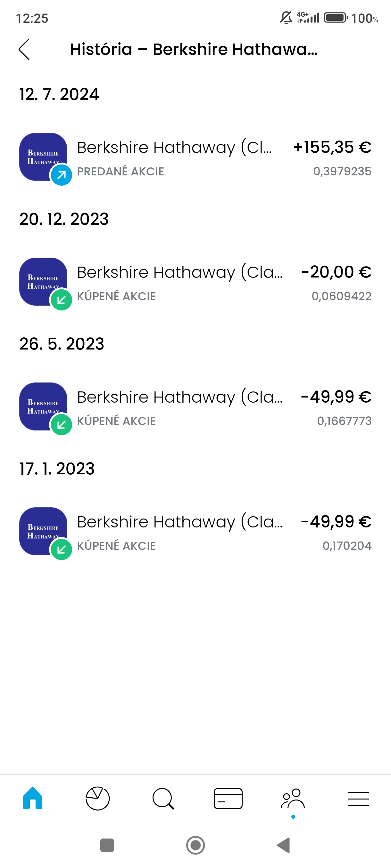The width and height of the screenshot is (391, 868).
Task: Open the Home tab house icon
Action: tap(33, 798)
